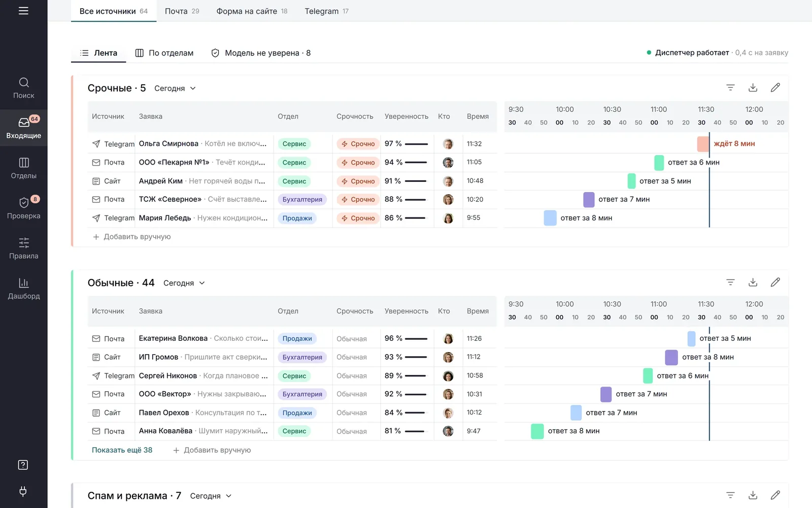Screen dimensions: 812x508
Task: Edit the Обычные section with the pencil
Action: coord(775,282)
